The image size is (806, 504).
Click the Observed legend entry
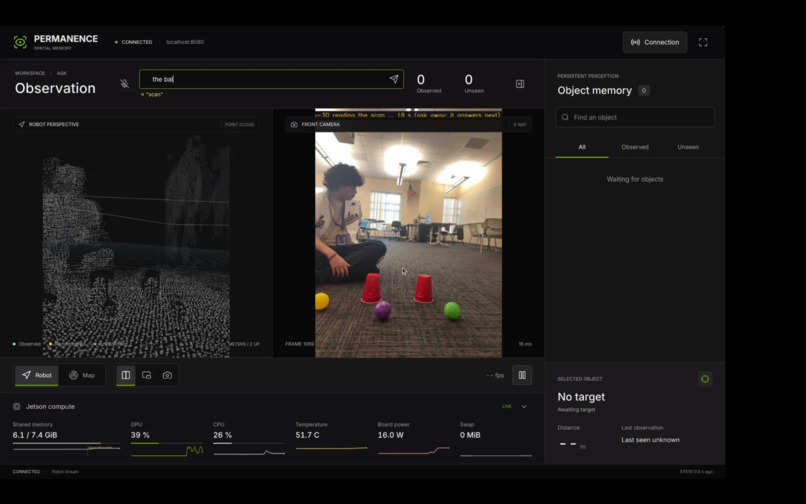point(27,344)
